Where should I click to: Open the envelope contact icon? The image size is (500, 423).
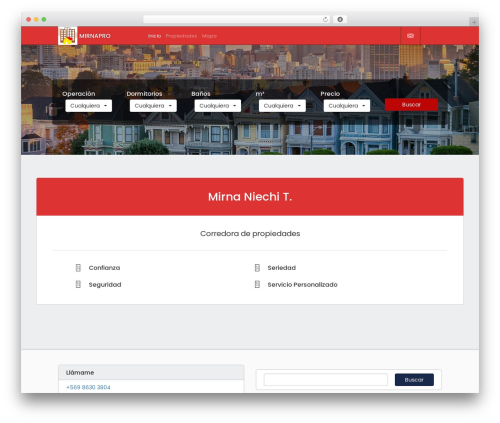[410, 36]
